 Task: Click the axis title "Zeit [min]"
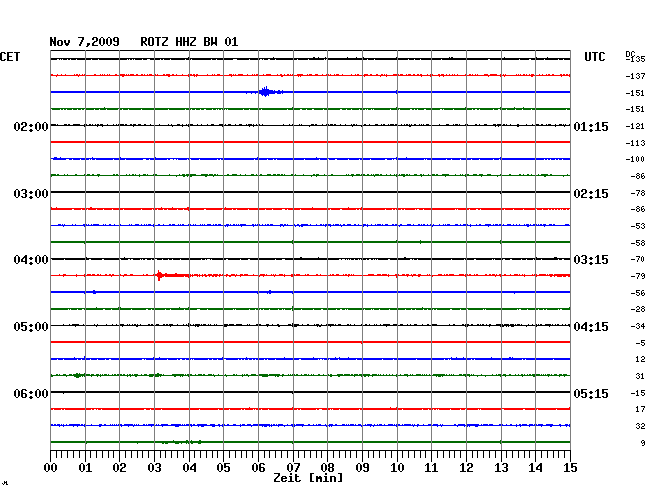point(308,478)
